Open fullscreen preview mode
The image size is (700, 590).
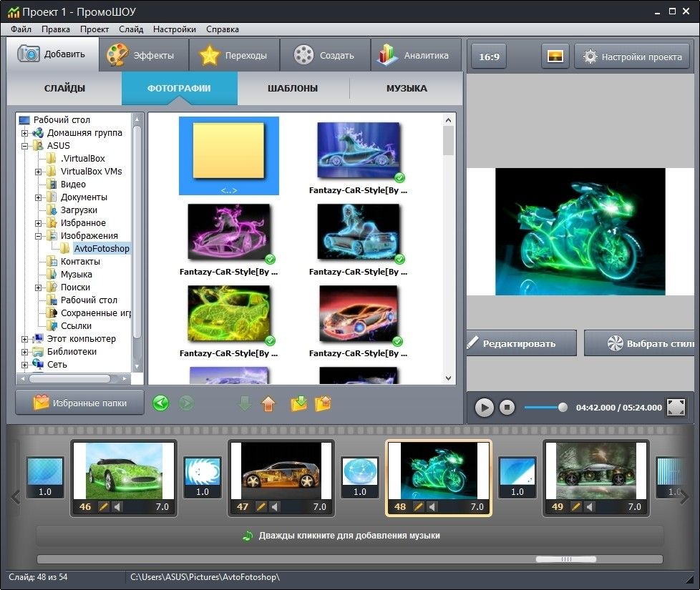pyautogui.click(x=676, y=408)
